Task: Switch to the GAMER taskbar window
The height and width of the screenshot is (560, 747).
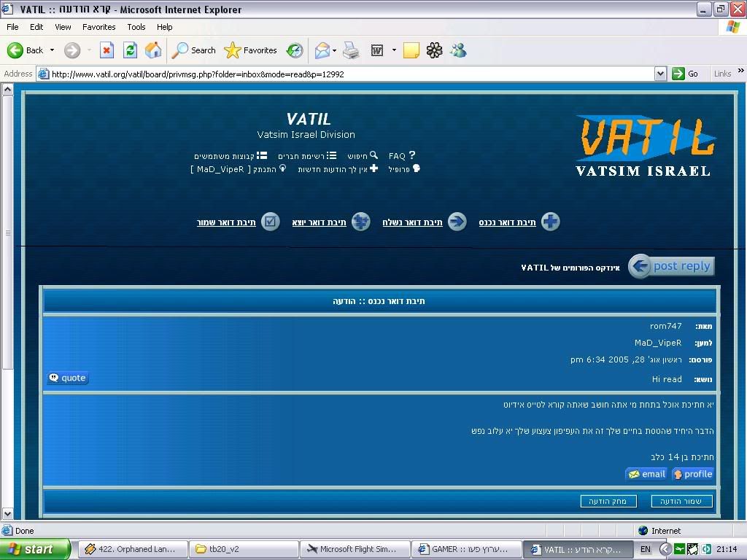Action: (x=466, y=550)
